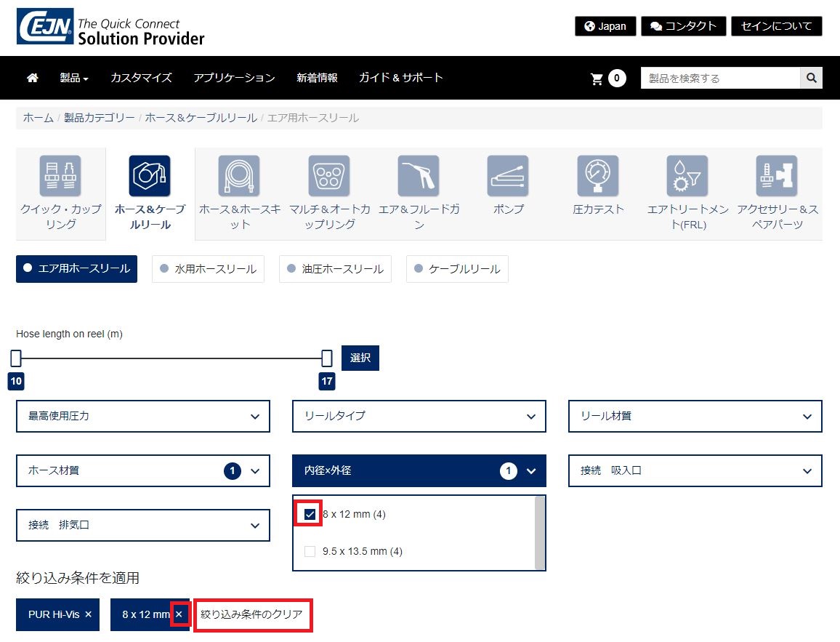Open the 製品 menu in navbar

(74, 78)
